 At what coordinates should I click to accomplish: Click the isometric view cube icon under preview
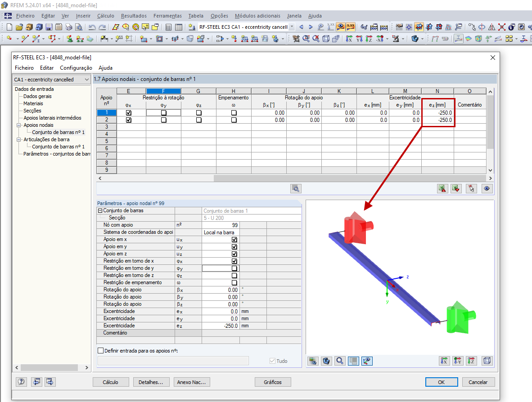click(487, 361)
